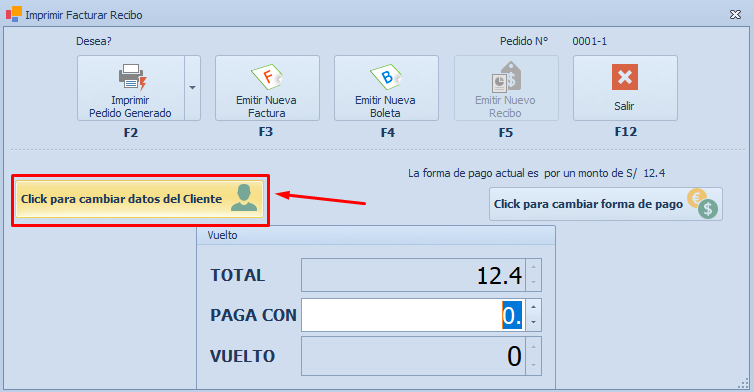Click the 'La forma de pago actual es' text

point(473,173)
